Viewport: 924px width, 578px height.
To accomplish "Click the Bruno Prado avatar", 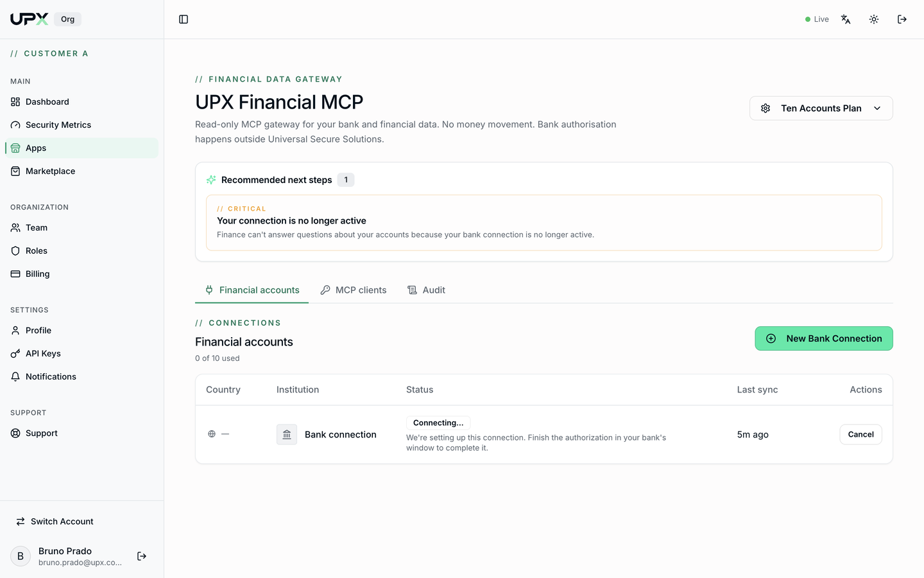I will [x=21, y=556].
